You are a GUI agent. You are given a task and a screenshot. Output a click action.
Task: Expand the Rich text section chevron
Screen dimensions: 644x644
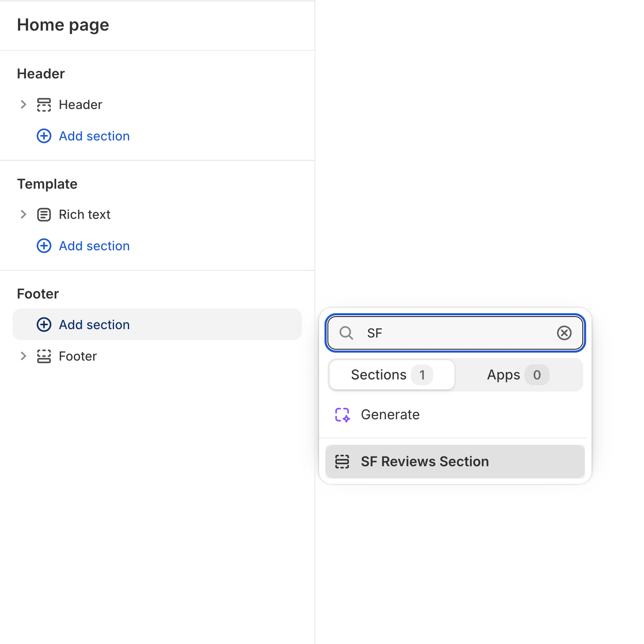tap(23, 215)
